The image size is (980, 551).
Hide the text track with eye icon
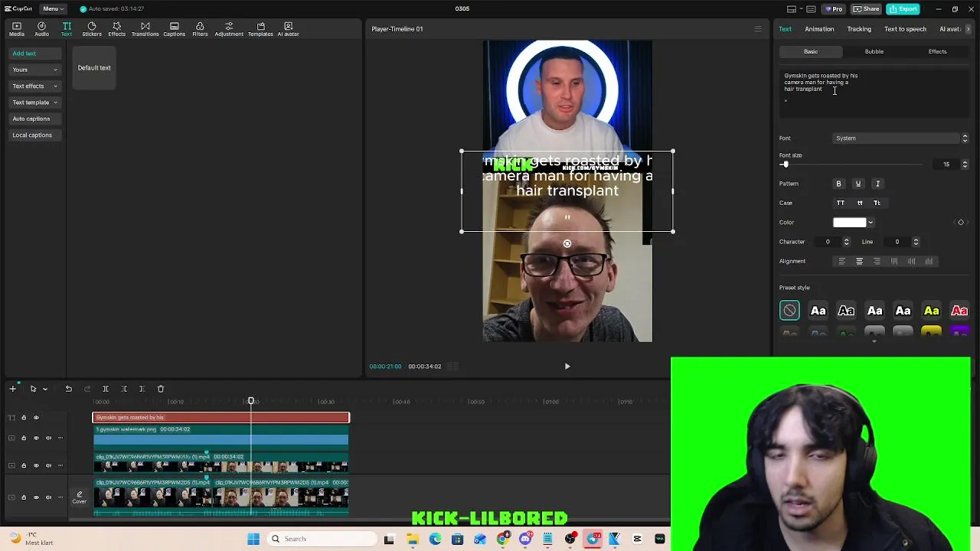(x=36, y=417)
